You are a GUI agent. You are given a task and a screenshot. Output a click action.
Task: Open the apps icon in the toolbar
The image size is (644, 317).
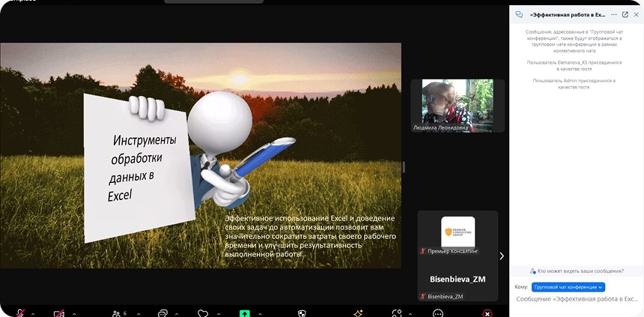(397, 314)
